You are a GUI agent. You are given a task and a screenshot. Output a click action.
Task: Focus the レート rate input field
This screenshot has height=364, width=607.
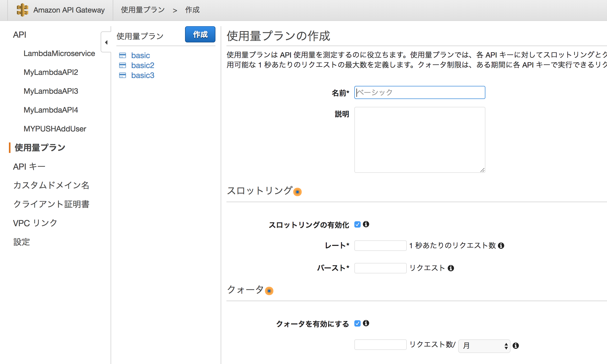(x=380, y=246)
